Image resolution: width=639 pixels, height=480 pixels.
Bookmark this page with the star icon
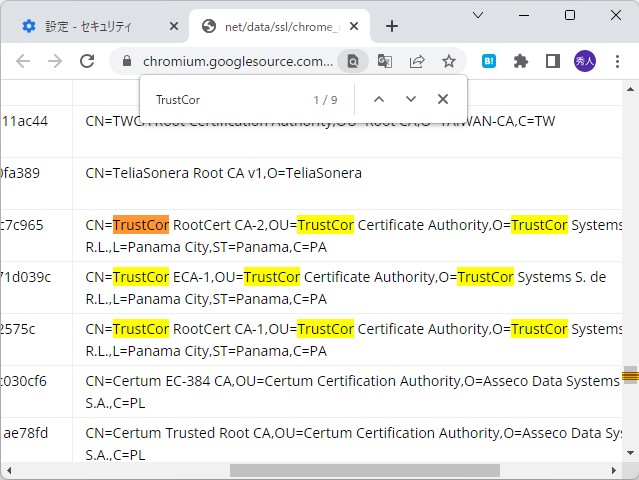click(x=449, y=62)
